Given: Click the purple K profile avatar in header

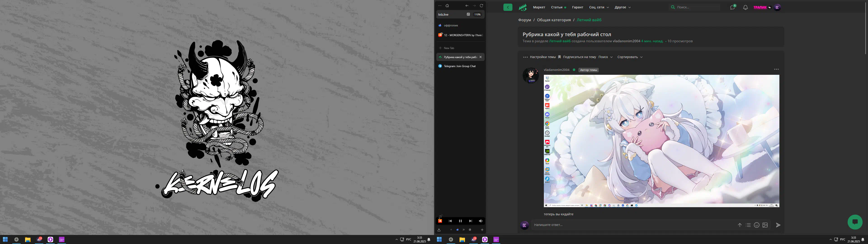Looking at the screenshot, I should tap(777, 7).
